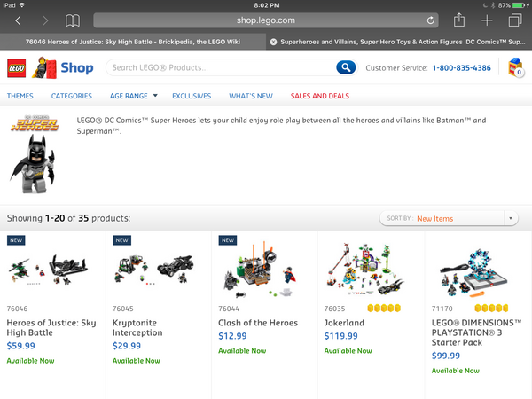Screen dimensions: 532x399
Task: Reload the page with the refresh icon
Action: click(430, 20)
